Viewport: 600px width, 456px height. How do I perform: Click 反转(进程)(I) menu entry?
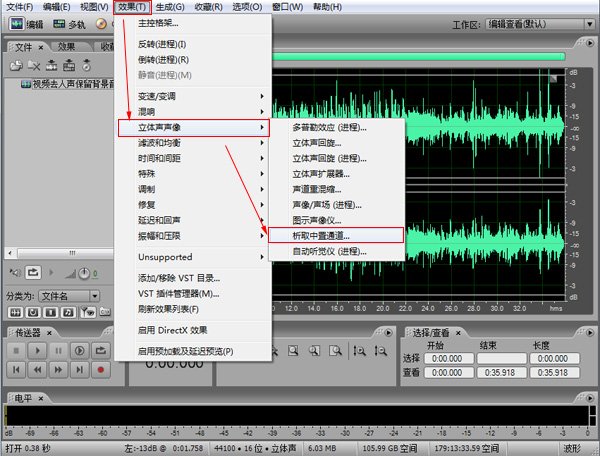pos(192,44)
